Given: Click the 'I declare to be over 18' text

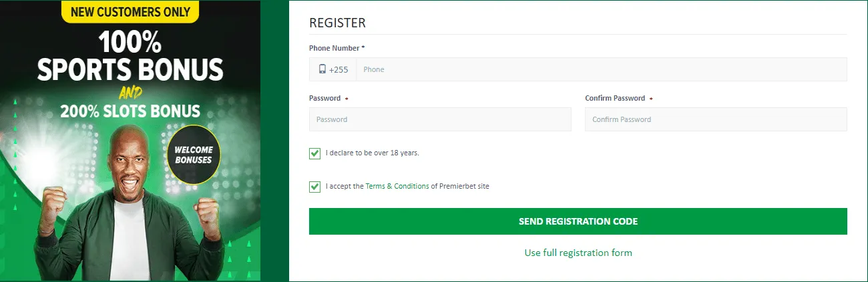Looking at the screenshot, I should coord(373,153).
